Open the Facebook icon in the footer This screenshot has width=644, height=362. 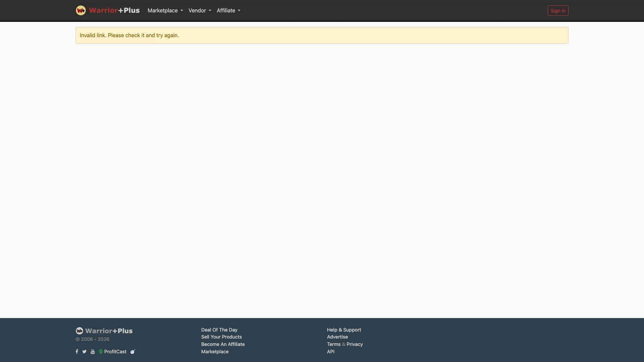[x=77, y=352]
